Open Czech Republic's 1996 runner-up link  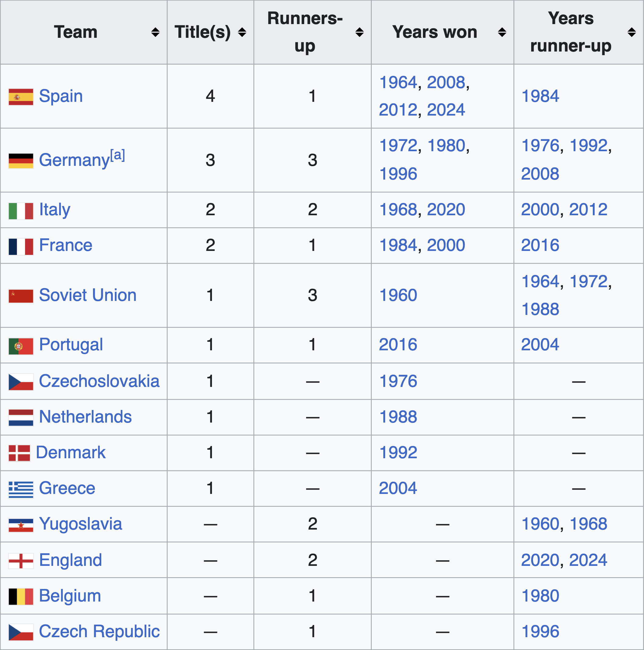click(540, 631)
